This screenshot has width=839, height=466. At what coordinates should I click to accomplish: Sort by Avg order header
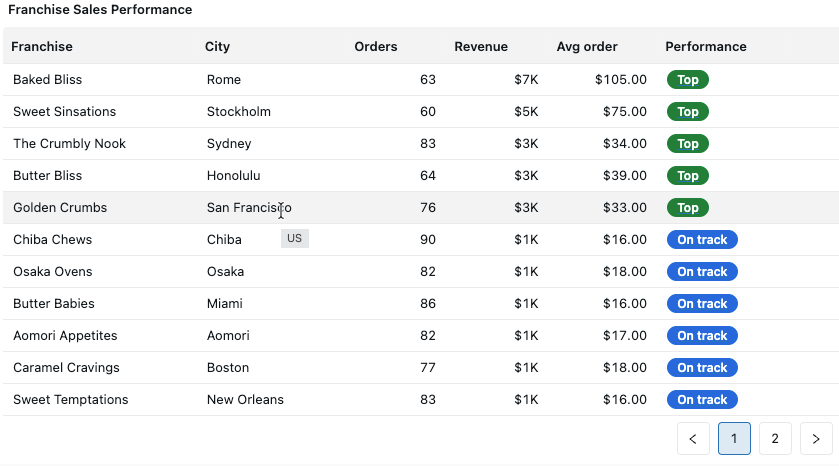[587, 46]
